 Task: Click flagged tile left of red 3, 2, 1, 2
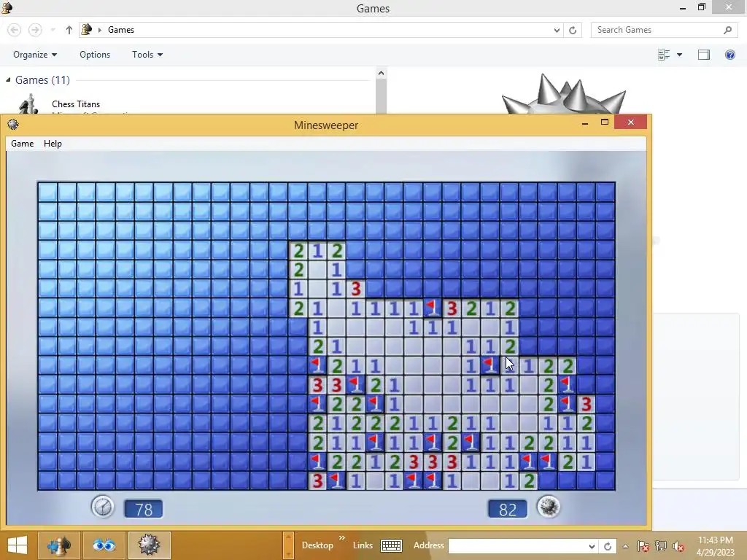coord(432,308)
